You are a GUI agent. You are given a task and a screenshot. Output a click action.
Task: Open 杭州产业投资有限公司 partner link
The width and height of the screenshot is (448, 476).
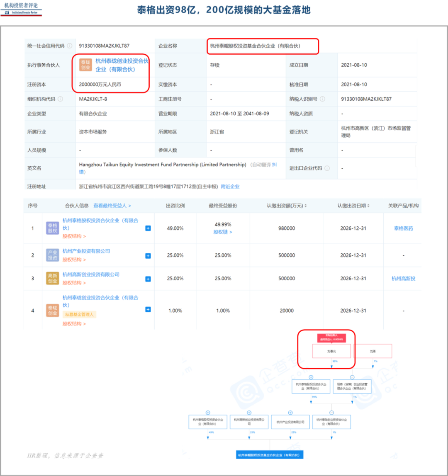click(86, 251)
